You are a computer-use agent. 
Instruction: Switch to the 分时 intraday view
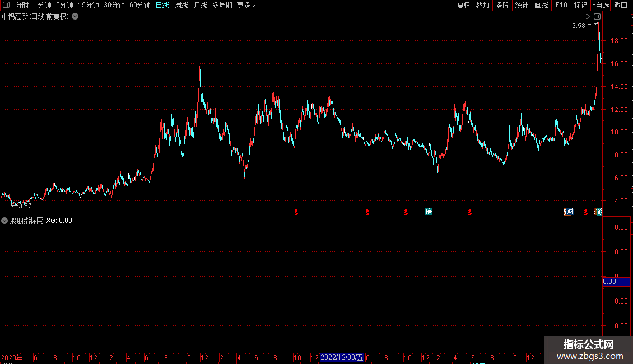point(22,5)
